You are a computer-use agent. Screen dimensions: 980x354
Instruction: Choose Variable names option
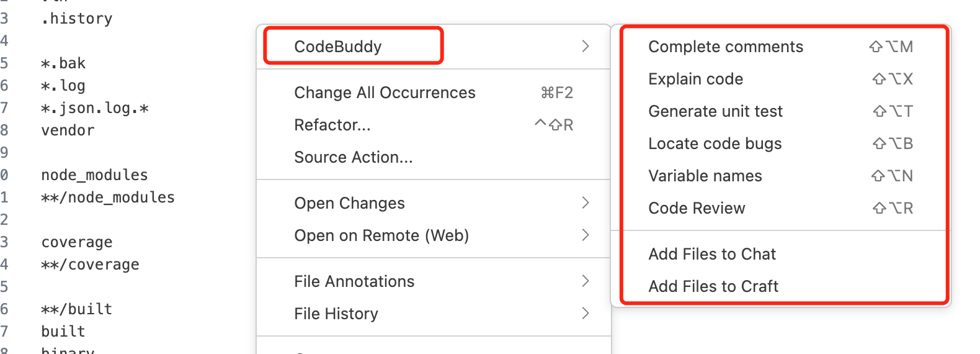click(705, 176)
